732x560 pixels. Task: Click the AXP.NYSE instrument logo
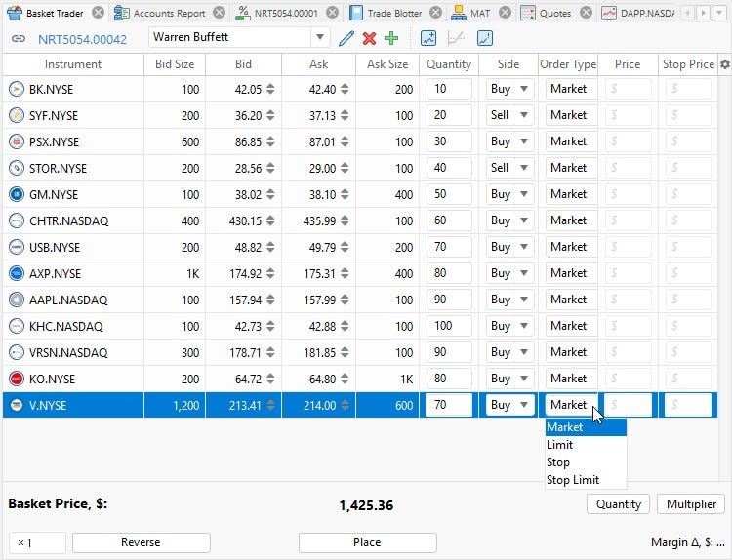pyautogui.click(x=17, y=273)
